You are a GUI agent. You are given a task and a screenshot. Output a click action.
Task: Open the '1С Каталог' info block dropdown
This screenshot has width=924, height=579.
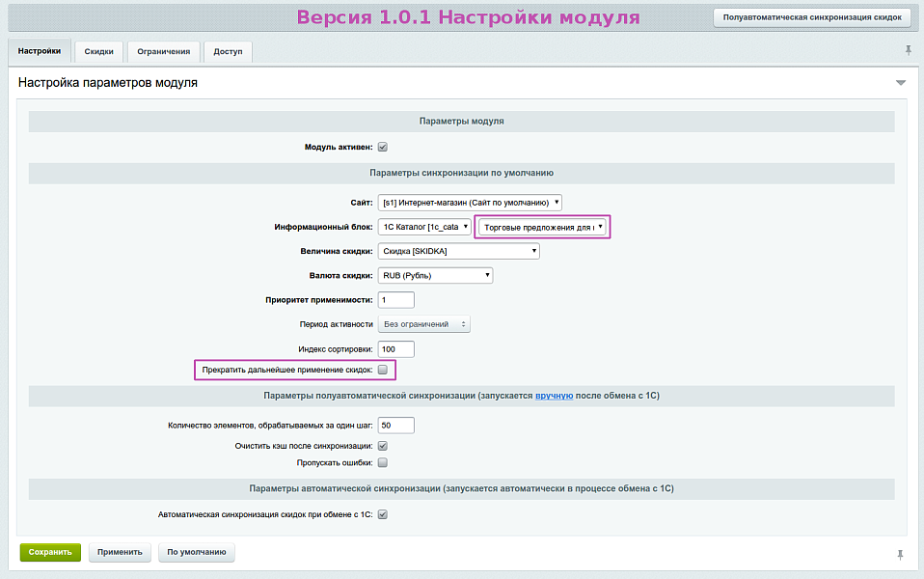424,227
